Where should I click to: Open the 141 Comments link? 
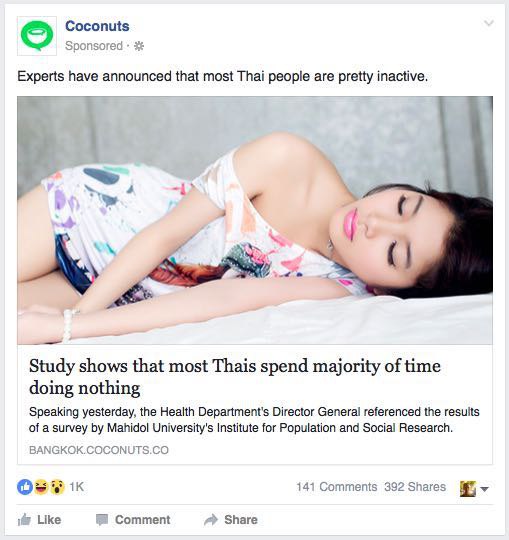pos(336,487)
